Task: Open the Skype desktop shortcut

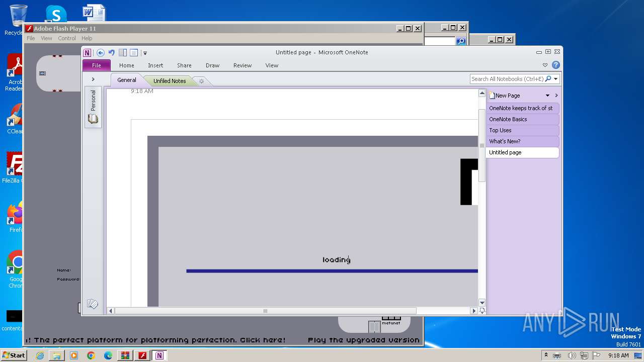Action: pos(56,14)
